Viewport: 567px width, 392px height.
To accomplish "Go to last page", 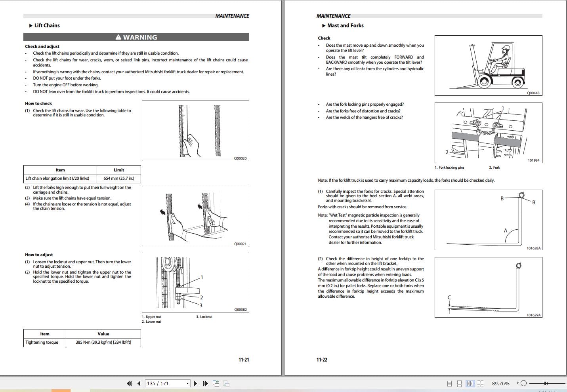I will click(x=205, y=383).
